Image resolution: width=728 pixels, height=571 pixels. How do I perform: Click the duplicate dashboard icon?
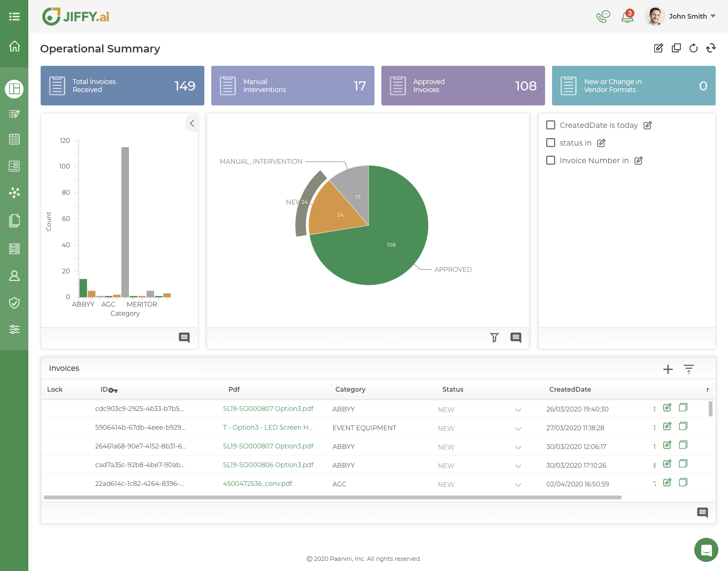676,48
